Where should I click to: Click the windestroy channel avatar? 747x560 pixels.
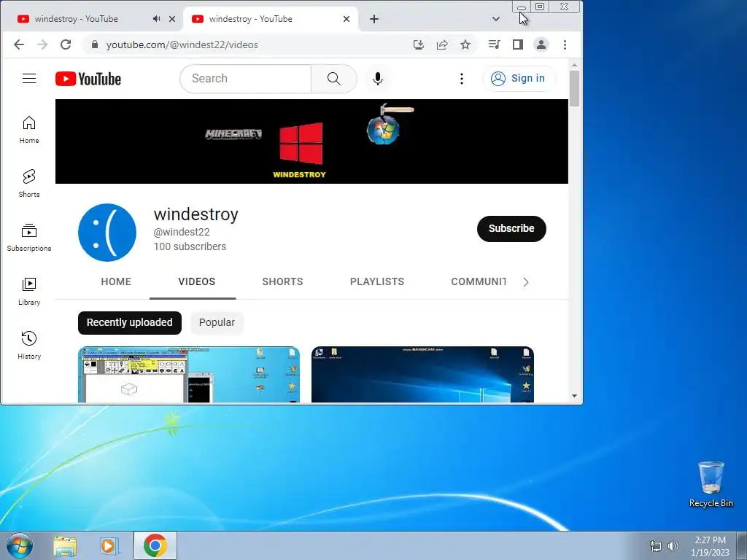[107, 233]
